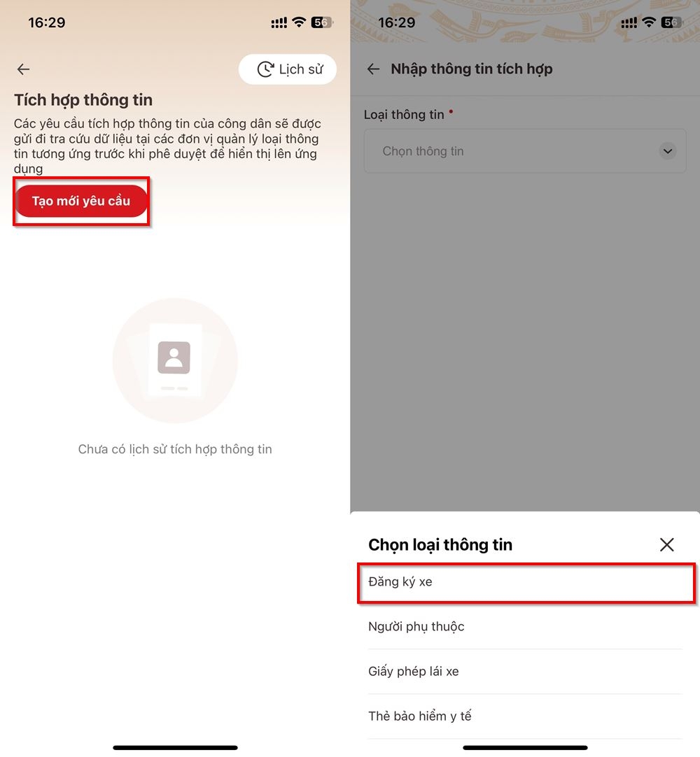This screenshot has width=700, height=757.
Task: Tap the Wi-Fi icon on left phone
Action: pos(299,22)
